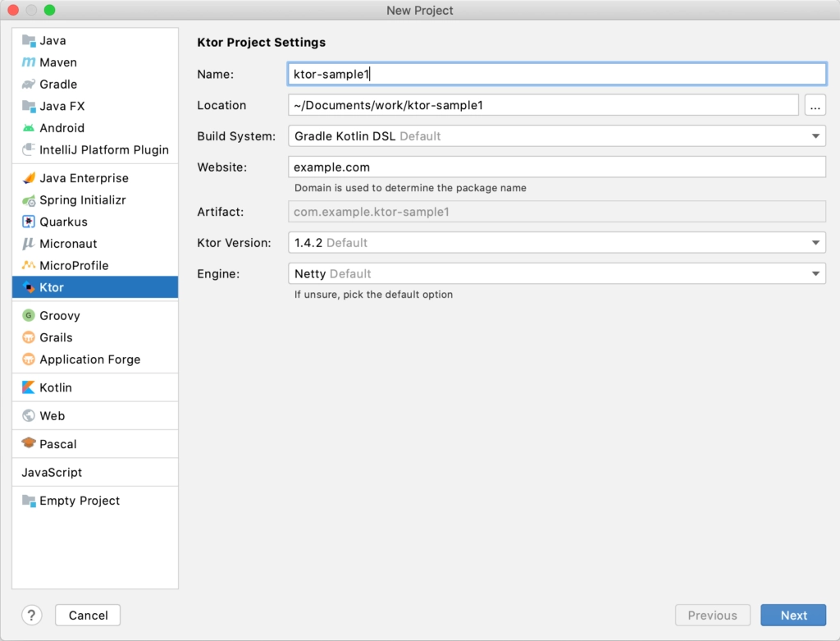Click the 'If unsure, pick the default option' hint
840x641 pixels.
pos(373,295)
